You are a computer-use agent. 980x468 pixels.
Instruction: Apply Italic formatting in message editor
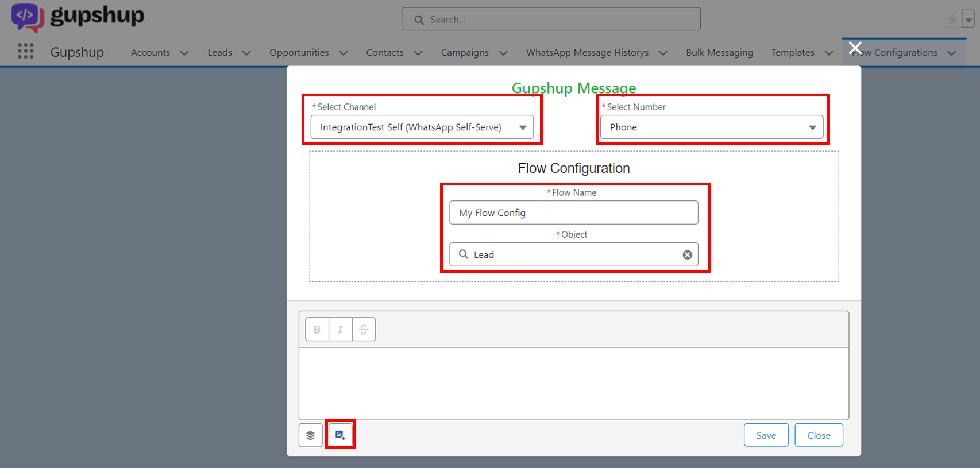pyautogui.click(x=341, y=330)
